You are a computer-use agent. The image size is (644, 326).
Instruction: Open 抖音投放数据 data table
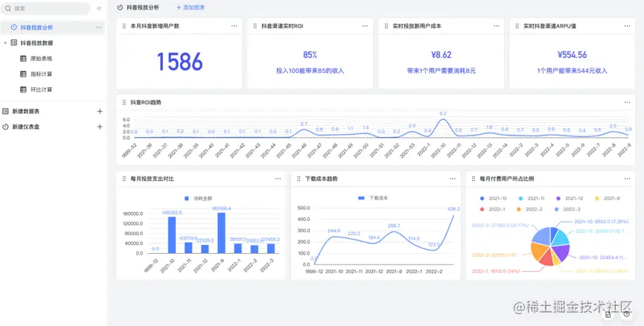(36, 42)
